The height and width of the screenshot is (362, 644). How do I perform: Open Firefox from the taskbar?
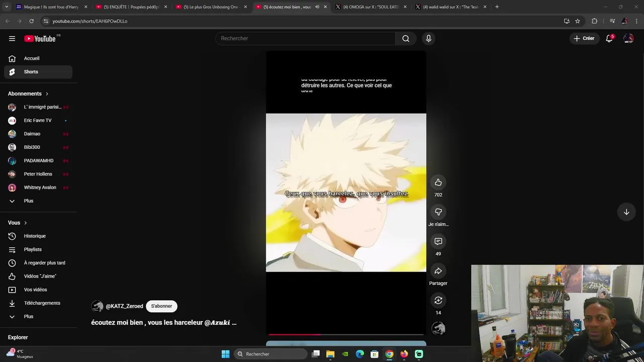[404, 354]
